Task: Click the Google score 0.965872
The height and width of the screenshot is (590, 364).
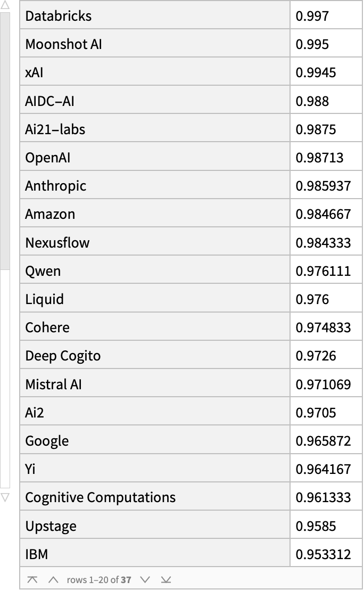Action: [323, 441]
